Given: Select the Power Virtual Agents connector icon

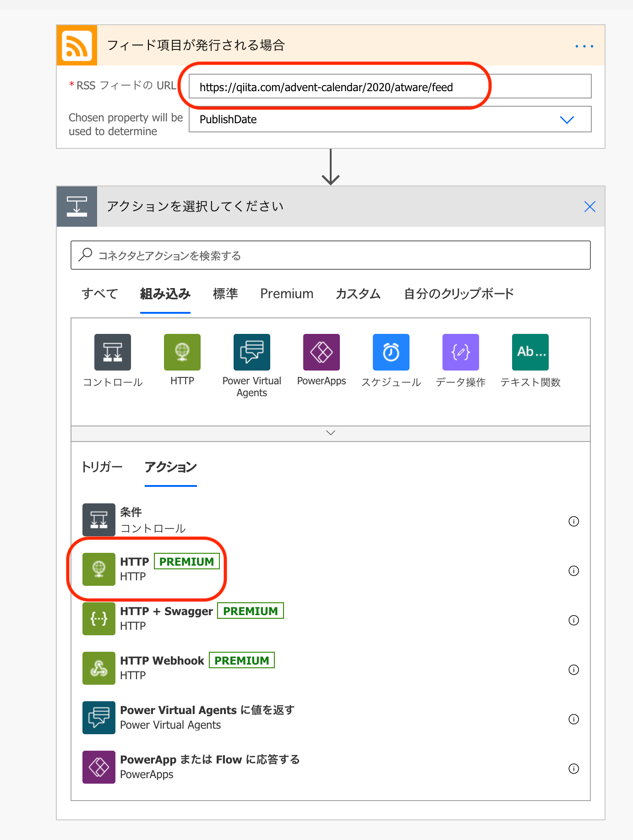Looking at the screenshot, I should (x=252, y=352).
